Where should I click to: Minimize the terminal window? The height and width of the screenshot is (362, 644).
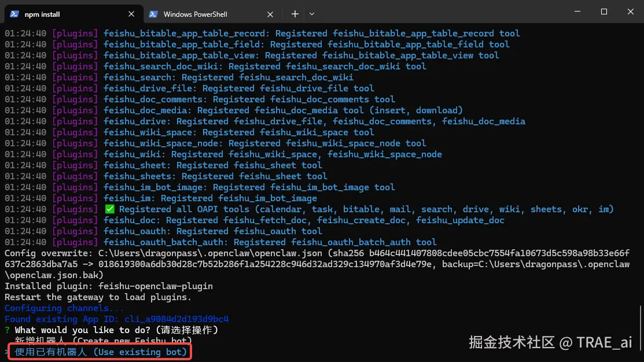coord(577,12)
